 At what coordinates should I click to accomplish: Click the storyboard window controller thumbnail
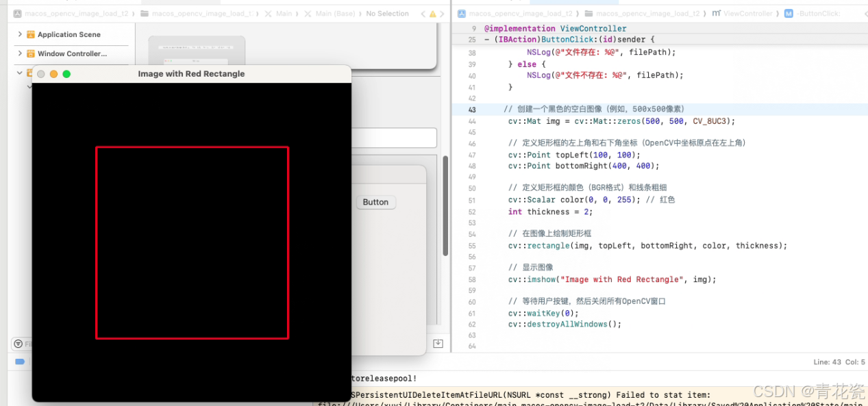point(197,49)
